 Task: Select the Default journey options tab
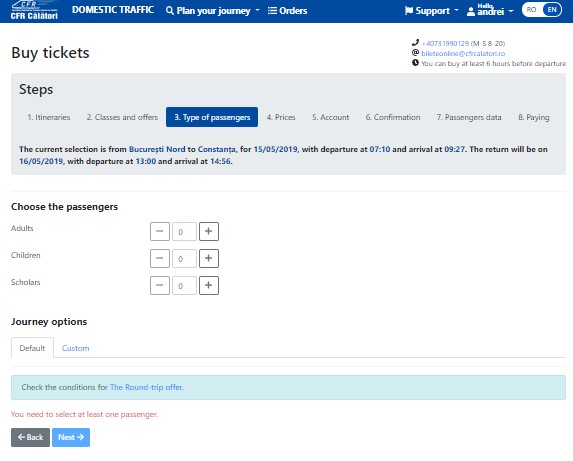pyautogui.click(x=32, y=348)
